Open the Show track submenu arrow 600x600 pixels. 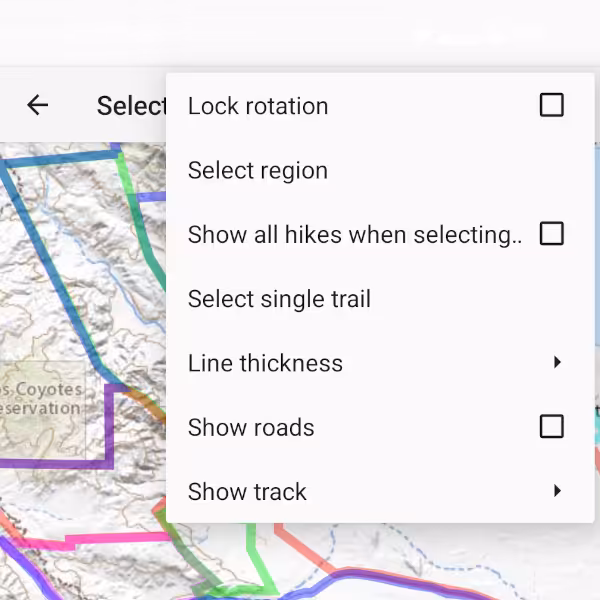pos(557,491)
